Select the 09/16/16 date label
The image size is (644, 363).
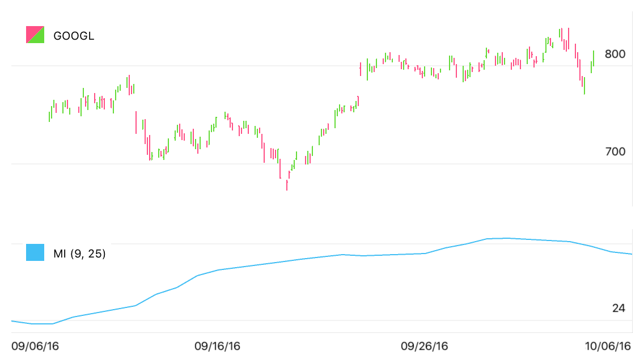217,346
